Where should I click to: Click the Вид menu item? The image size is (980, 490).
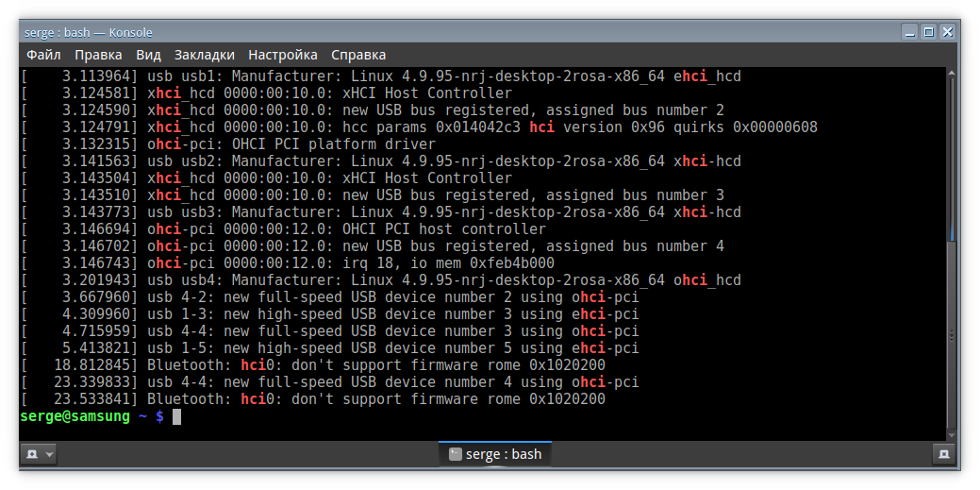tap(148, 55)
